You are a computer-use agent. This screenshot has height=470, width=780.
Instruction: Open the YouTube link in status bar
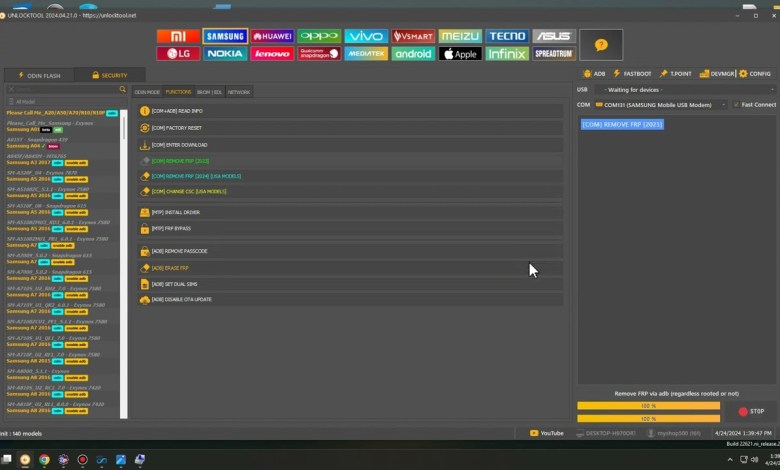[547, 433]
